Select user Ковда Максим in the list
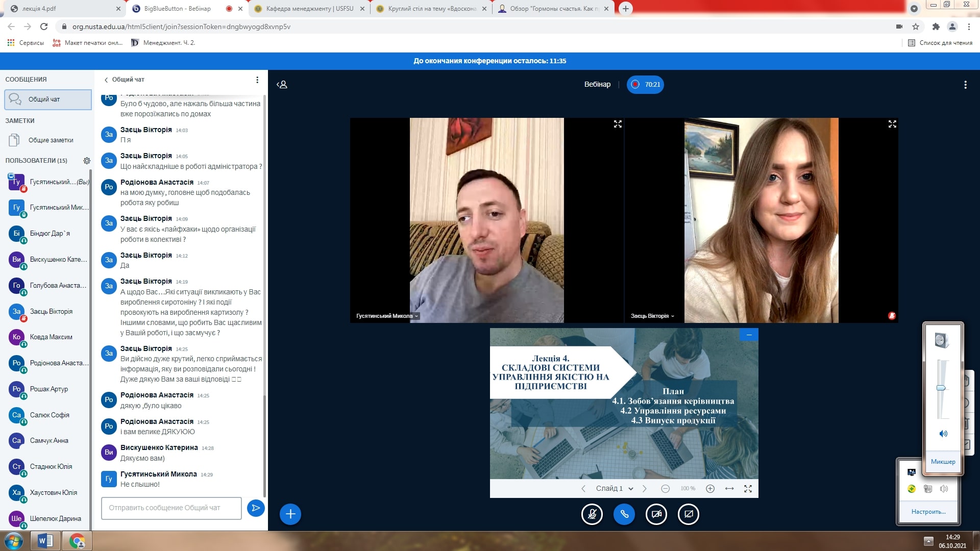 pos(48,337)
